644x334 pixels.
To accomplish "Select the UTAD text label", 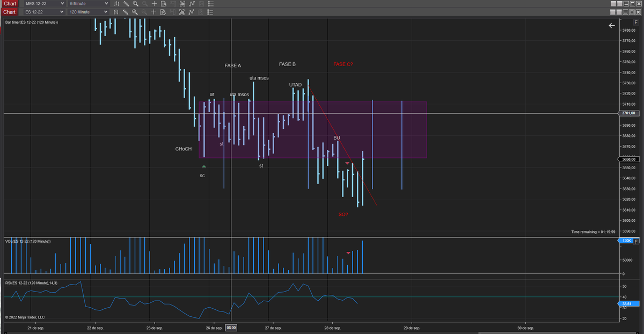I will point(295,85).
